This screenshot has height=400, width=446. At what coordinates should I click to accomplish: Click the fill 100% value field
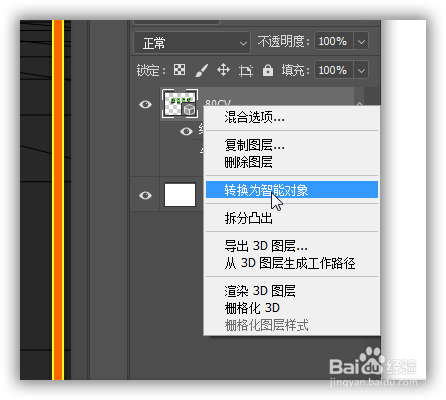(x=334, y=70)
